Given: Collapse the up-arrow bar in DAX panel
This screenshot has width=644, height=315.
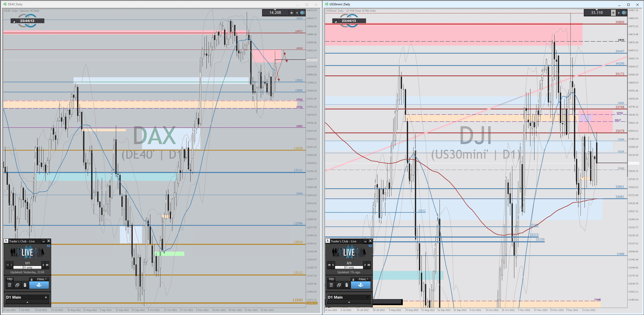Looking at the screenshot, I should point(27,302).
